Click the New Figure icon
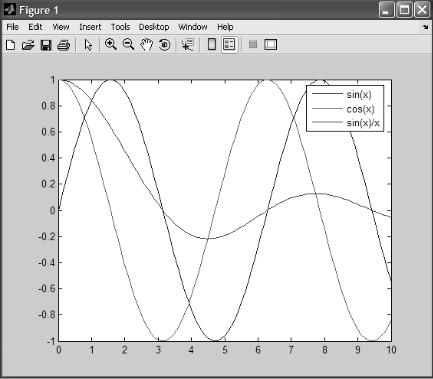Image resolution: width=433 pixels, height=379 pixels. (10, 45)
